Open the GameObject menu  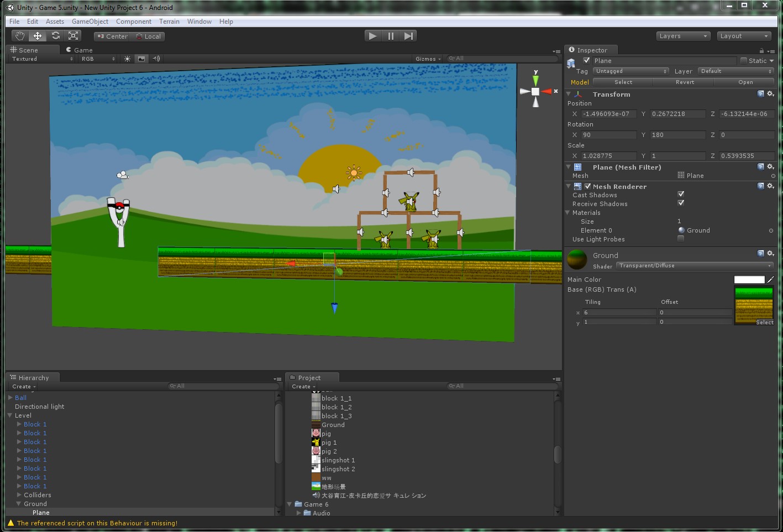90,22
